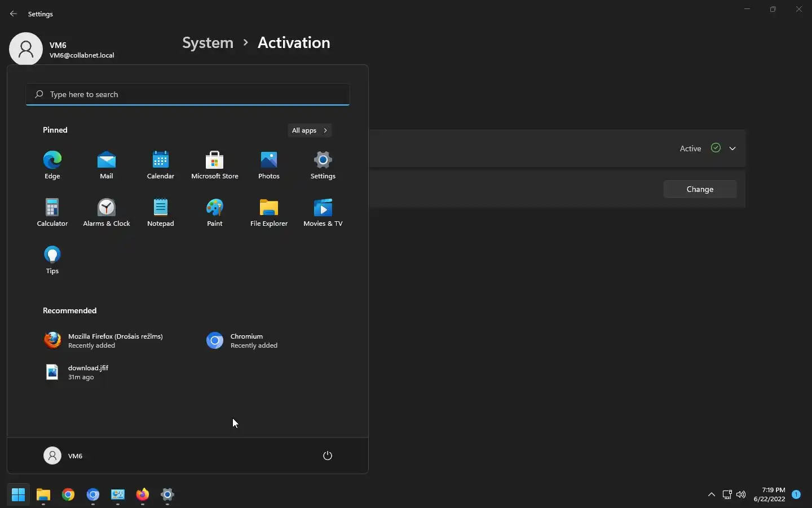Open Edge from pinned apps

click(52, 165)
